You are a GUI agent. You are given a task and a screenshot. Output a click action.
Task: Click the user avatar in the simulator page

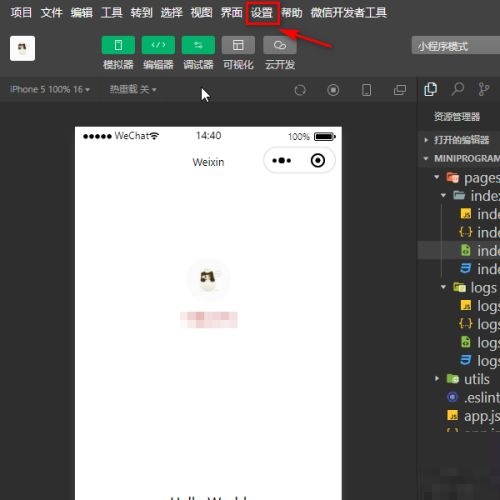click(208, 279)
